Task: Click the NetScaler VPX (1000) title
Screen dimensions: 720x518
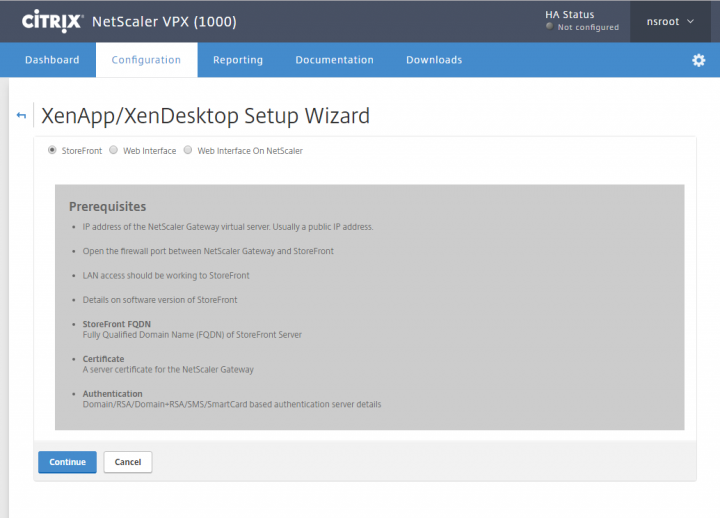Action: click(x=164, y=21)
